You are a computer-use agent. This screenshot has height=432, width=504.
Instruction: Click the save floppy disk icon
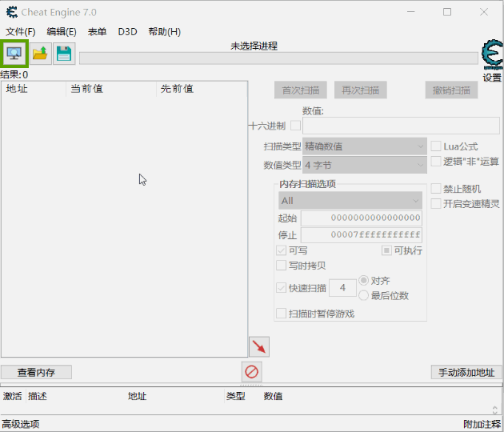[x=64, y=54]
